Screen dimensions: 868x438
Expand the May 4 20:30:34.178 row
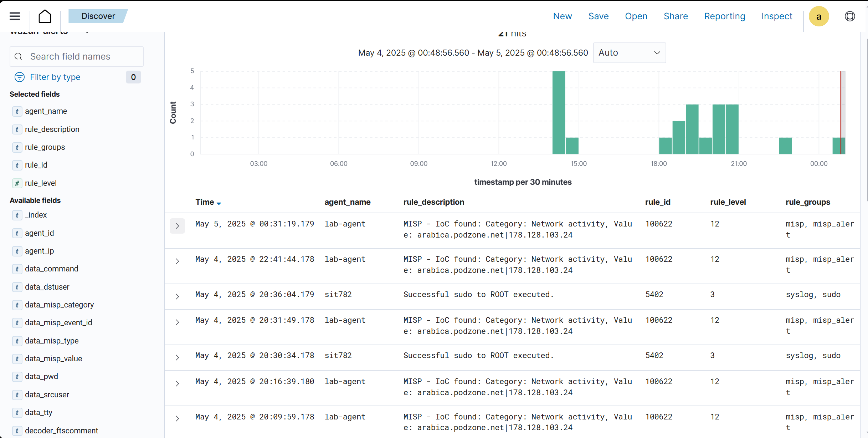click(177, 357)
